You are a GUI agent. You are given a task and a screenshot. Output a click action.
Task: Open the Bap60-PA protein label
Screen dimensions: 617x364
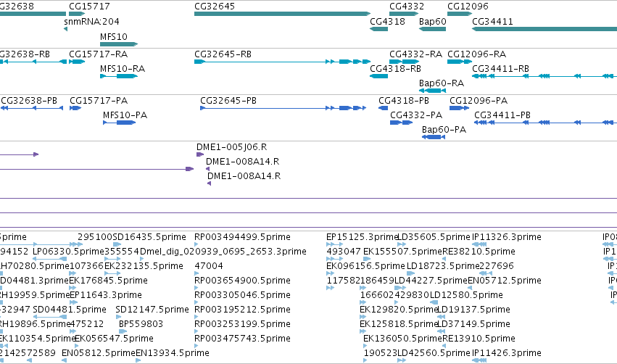point(444,130)
